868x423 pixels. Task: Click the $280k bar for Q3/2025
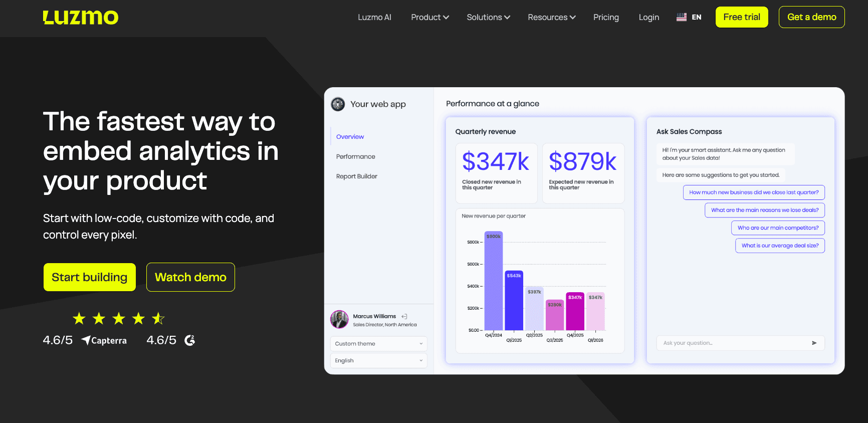[x=555, y=315]
